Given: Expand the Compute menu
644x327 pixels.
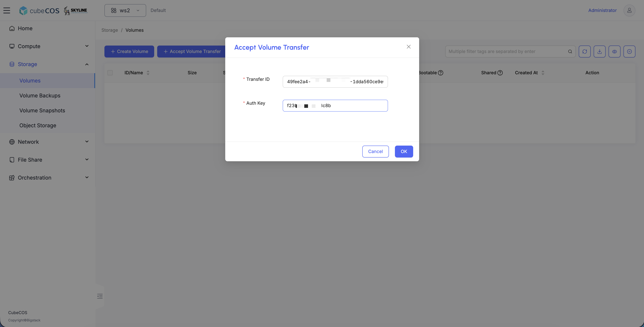Looking at the screenshot, I should (x=48, y=46).
